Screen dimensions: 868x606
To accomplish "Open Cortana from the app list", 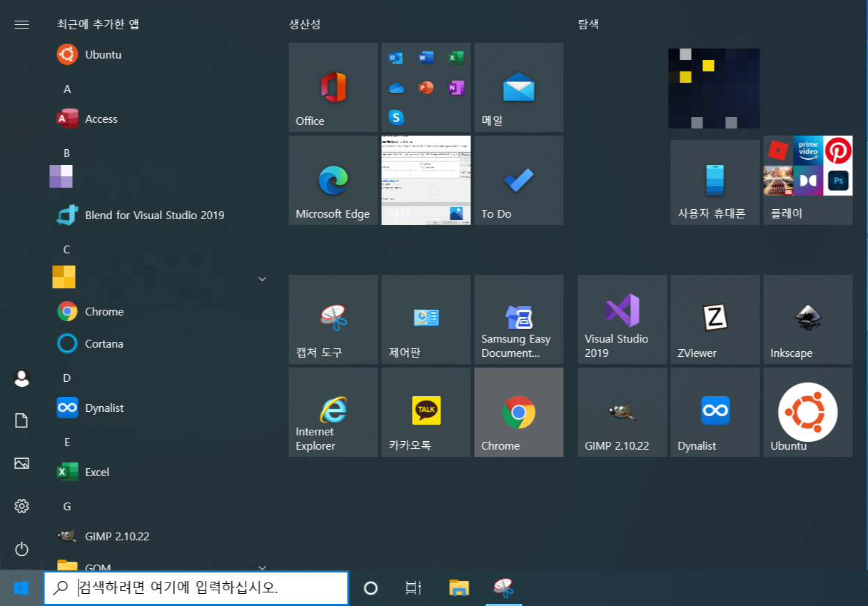I will 161,343.
